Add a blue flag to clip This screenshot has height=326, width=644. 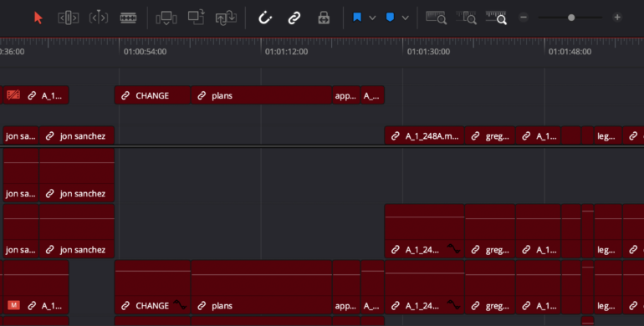tap(357, 18)
